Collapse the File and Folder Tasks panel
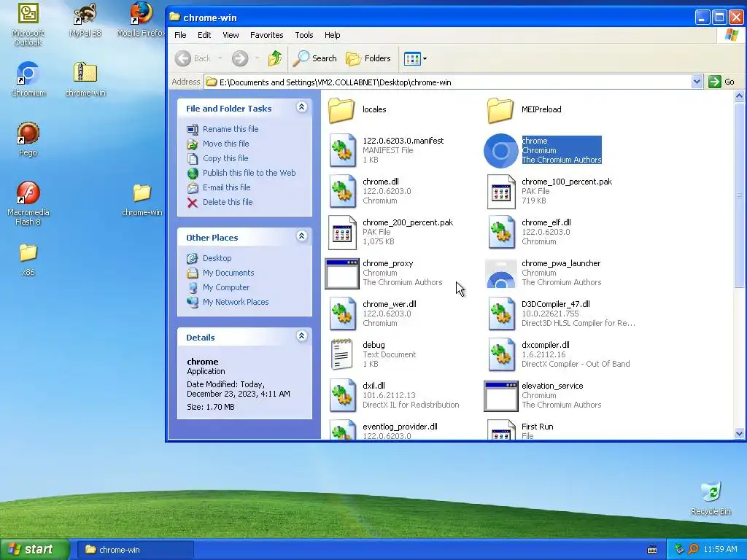 pyautogui.click(x=301, y=107)
